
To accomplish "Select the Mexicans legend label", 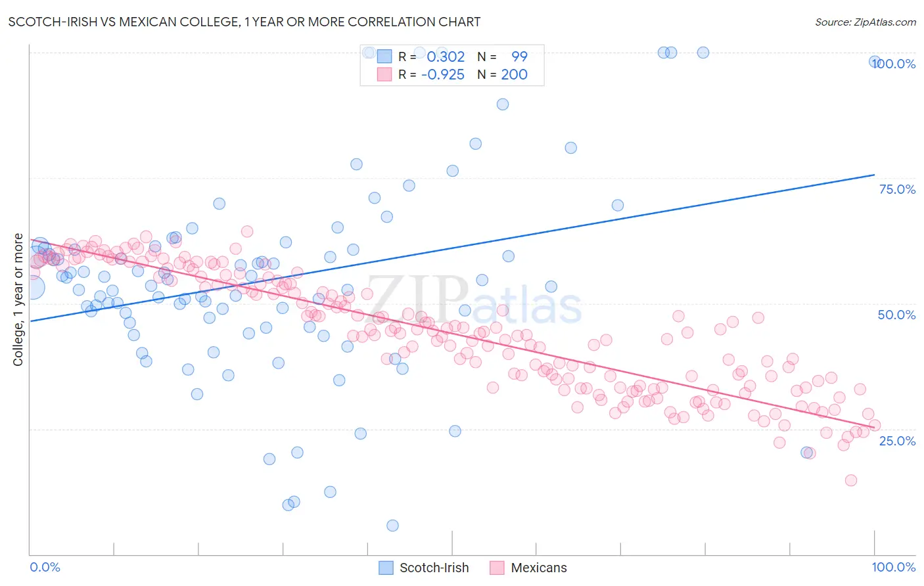I will click(539, 568).
